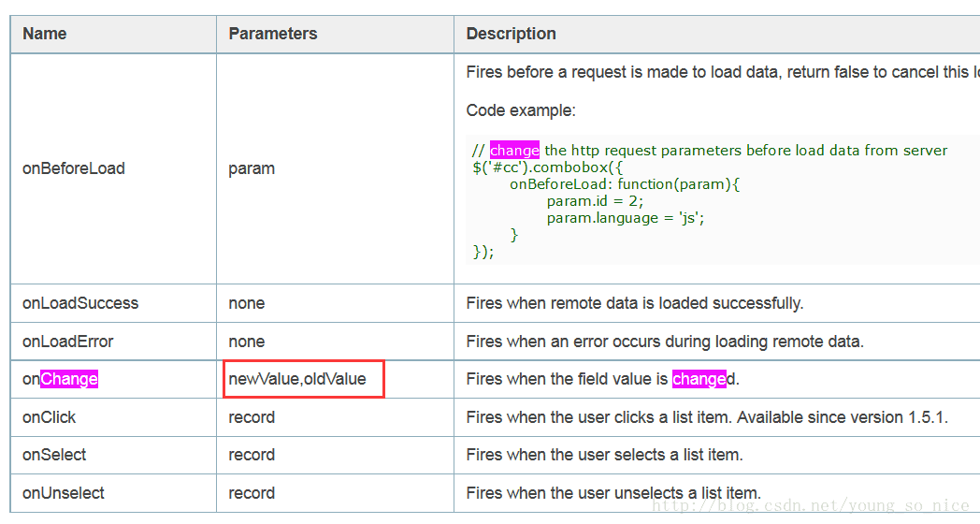The image size is (980, 524).
Task: Click the Name column header
Action: [44, 34]
